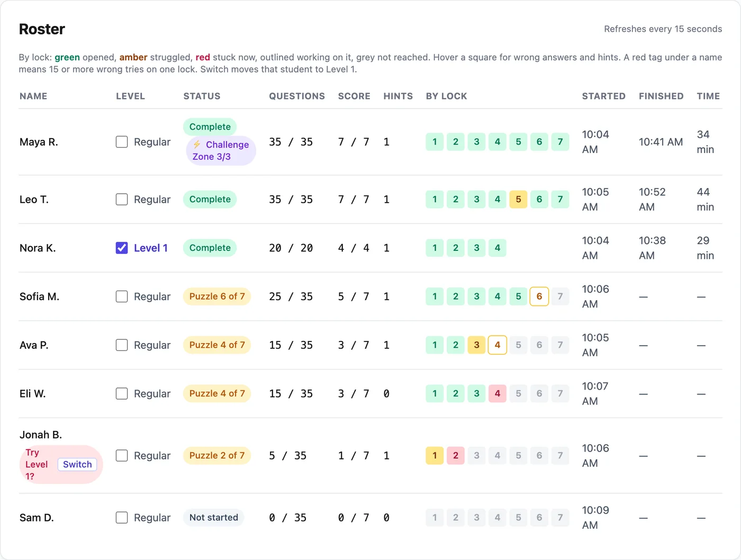Click Jonah B.'s amber lock 1 square

435,456
